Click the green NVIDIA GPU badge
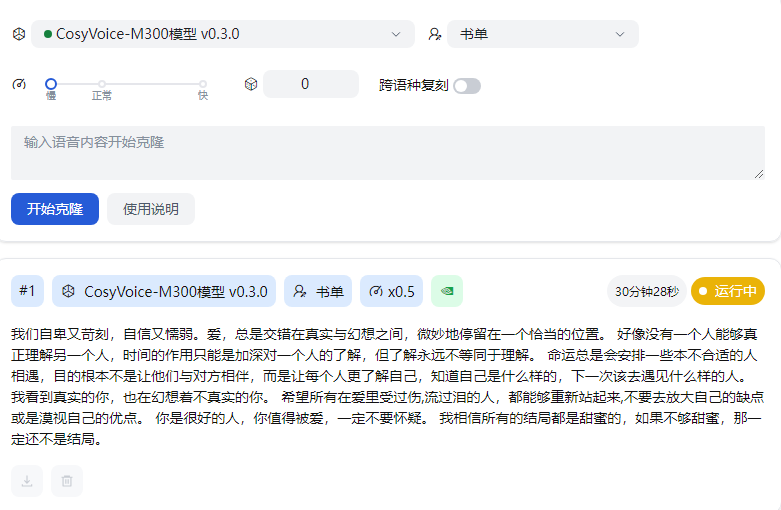 [x=447, y=291]
